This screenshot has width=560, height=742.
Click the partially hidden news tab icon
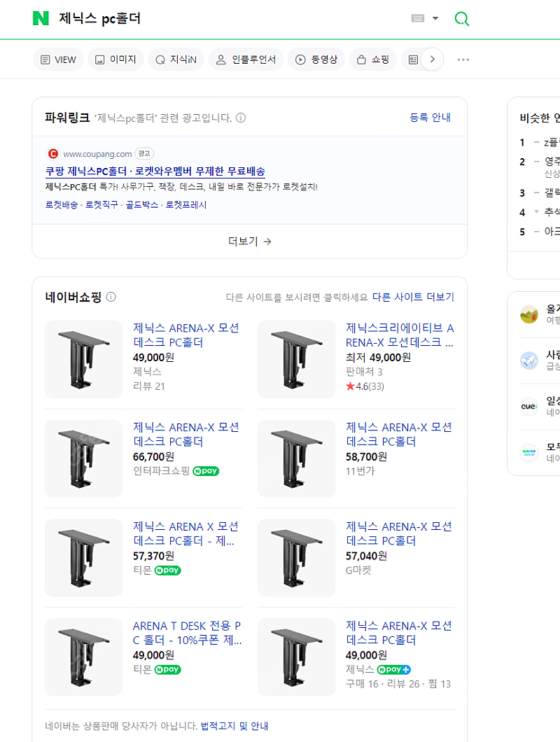[413, 59]
